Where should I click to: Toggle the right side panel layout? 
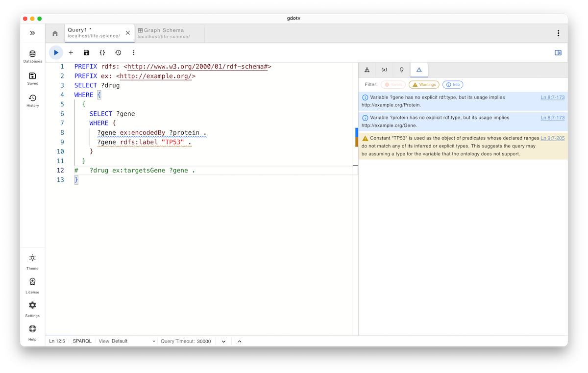[558, 52]
